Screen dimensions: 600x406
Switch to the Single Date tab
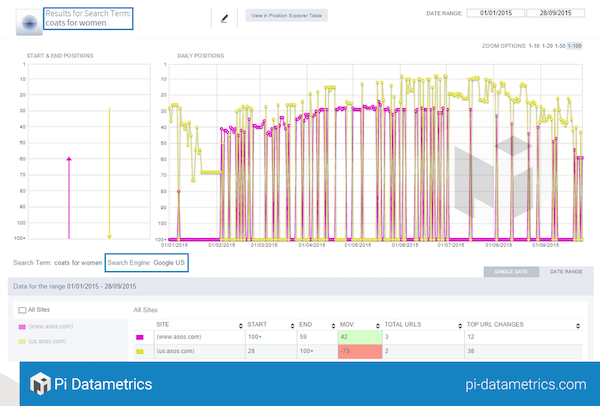508,271
